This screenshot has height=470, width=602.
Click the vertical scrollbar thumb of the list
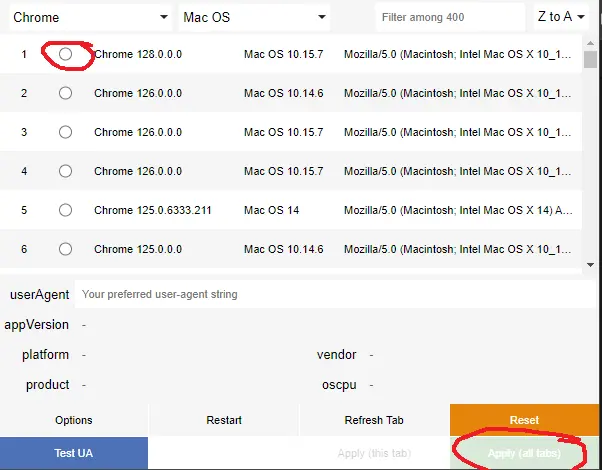click(x=590, y=60)
